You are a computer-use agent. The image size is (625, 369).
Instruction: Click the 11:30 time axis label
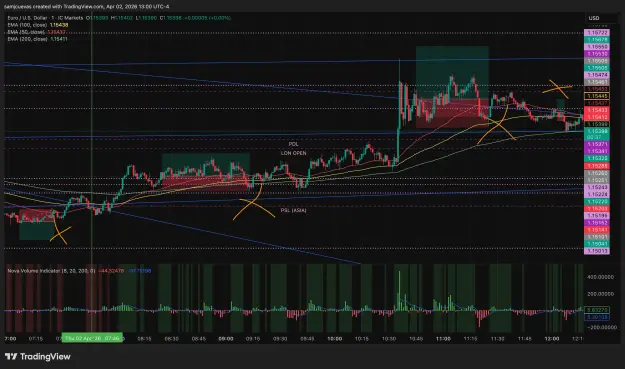pyautogui.click(x=497, y=339)
